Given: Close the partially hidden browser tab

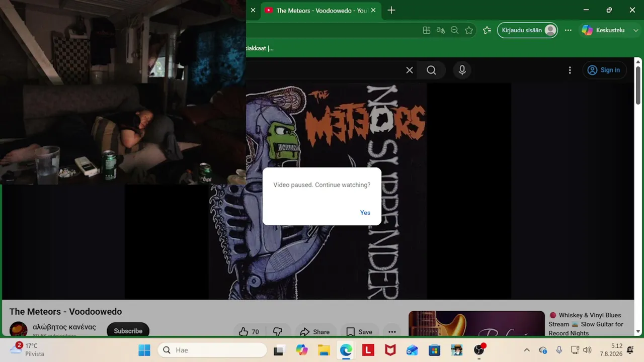Looking at the screenshot, I should click(x=253, y=10).
